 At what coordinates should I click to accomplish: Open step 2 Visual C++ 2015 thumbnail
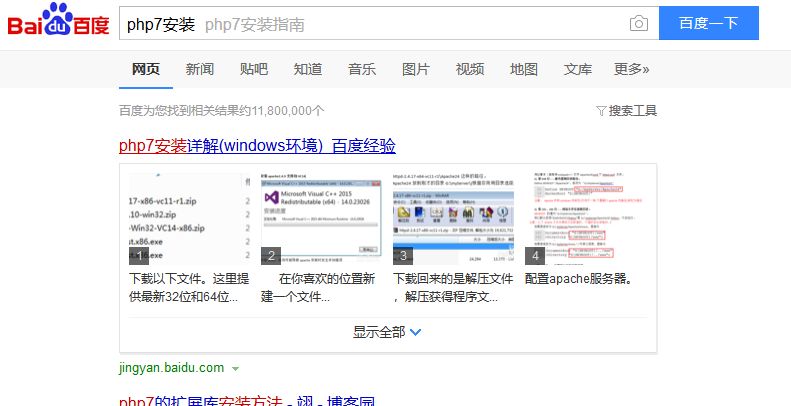coord(321,218)
